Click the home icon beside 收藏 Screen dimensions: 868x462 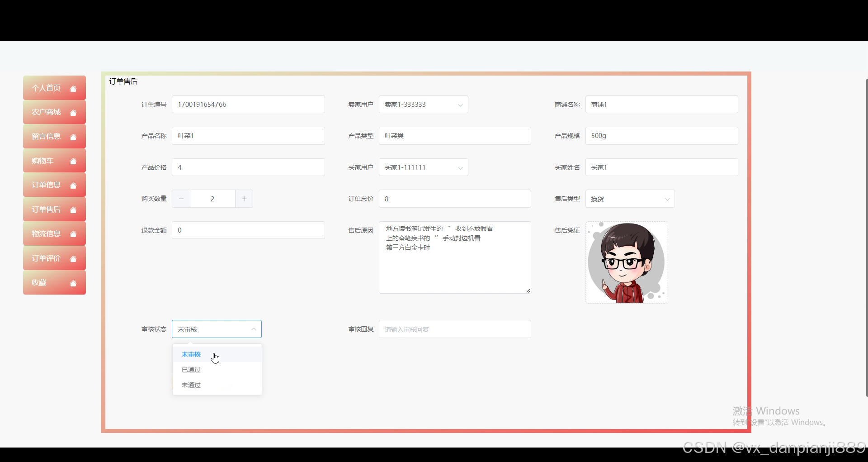pos(73,283)
